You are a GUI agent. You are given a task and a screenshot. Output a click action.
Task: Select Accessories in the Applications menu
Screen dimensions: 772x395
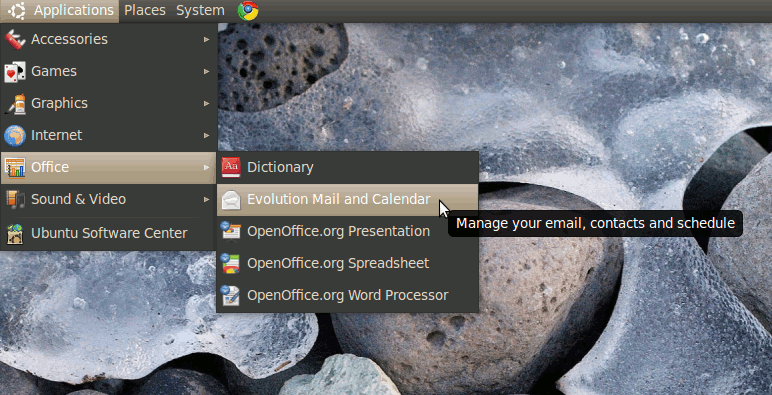108,39
